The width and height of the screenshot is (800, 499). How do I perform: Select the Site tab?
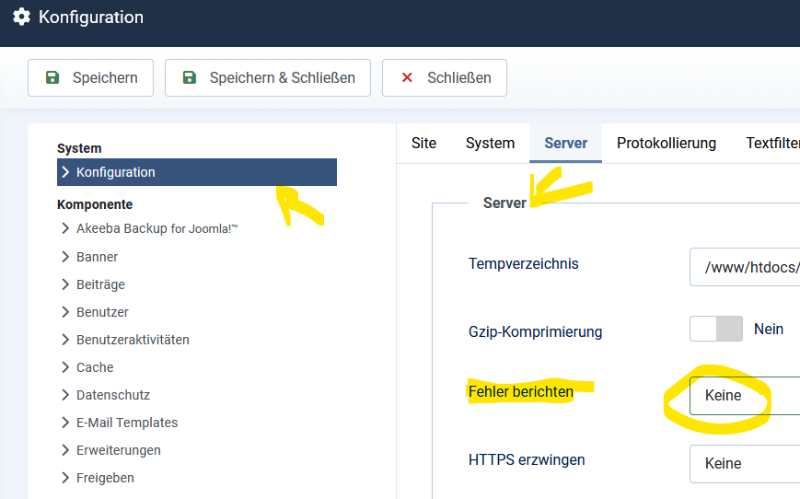tap(424, 143)
